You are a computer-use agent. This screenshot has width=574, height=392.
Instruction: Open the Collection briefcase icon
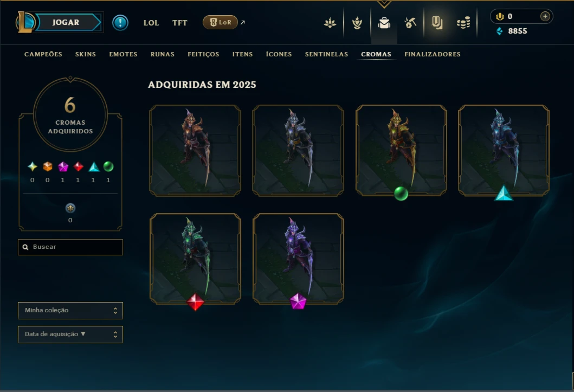(384, 23)
